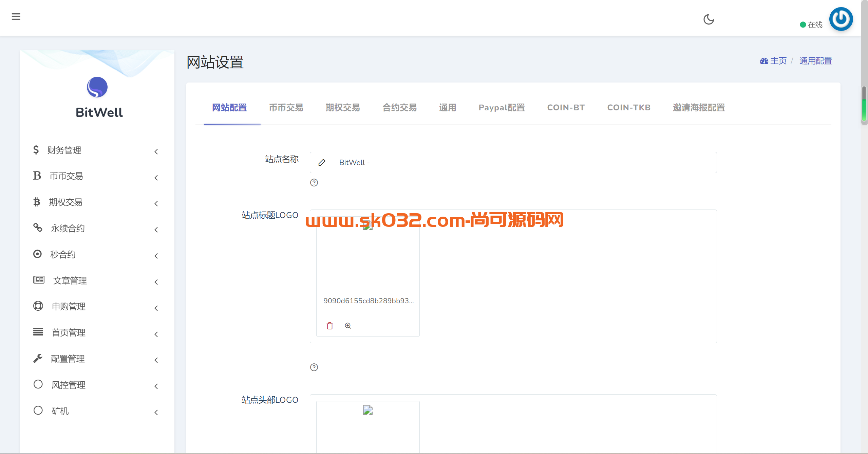
Task: Expand the 财务管理 menu chevron
Action: coord(156,152)
